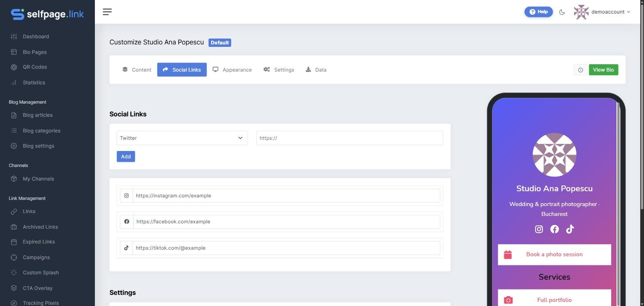
Task: Open QR Codes sidebar item
Action: [34, 67]
